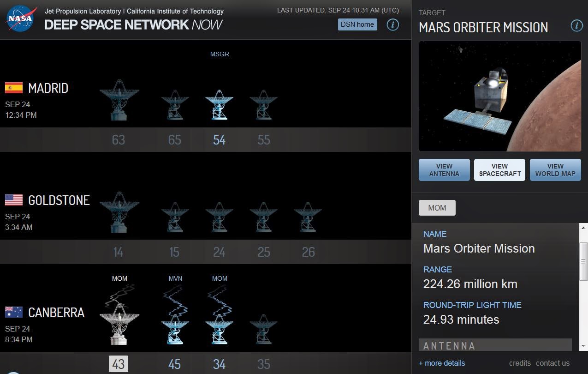
Task: Click the MVN label above Canberra dish 45
Action: tap(175, 278)
